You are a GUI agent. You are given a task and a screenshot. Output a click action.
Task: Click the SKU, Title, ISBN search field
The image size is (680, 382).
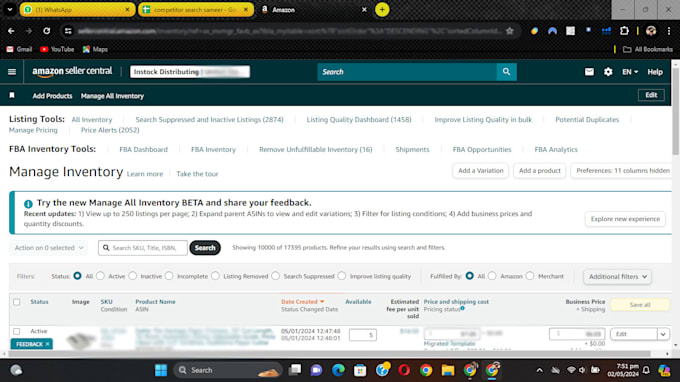tap(143, 248)
